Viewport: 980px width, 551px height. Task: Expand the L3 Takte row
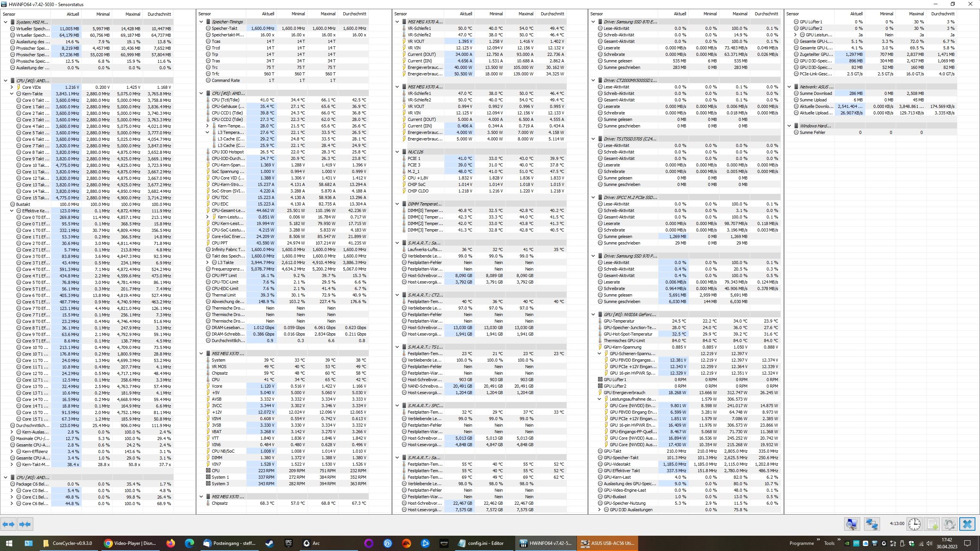click(207, 262)
